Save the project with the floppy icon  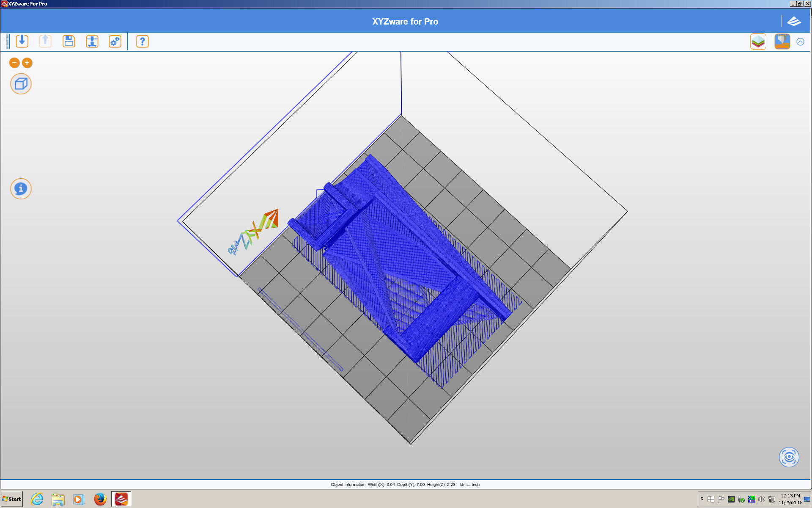[x=69, y=41]
